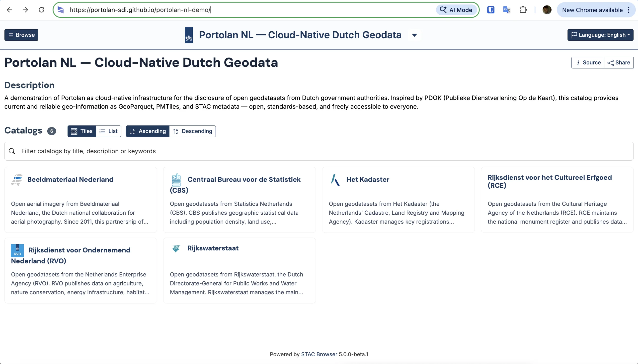This screenshot has height=364, width=638.
Task: Click the site info icon in address bar
Action: pos(61,10)
